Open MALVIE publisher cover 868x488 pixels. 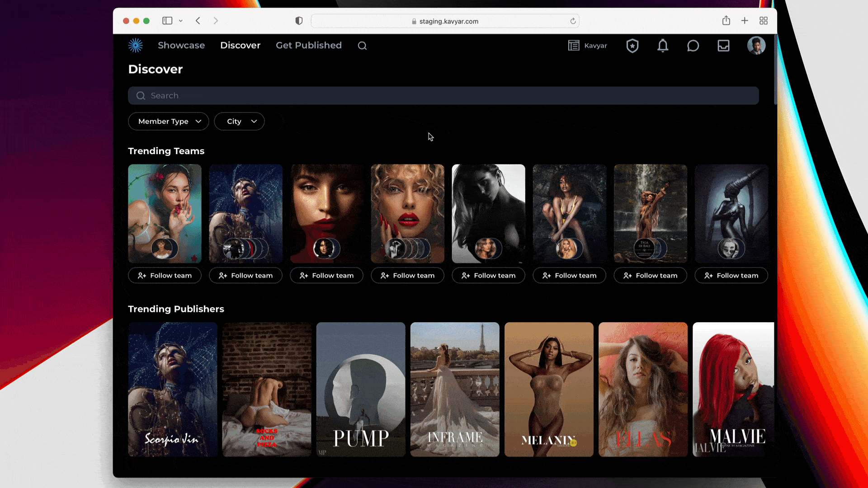(x=733, y=389)
